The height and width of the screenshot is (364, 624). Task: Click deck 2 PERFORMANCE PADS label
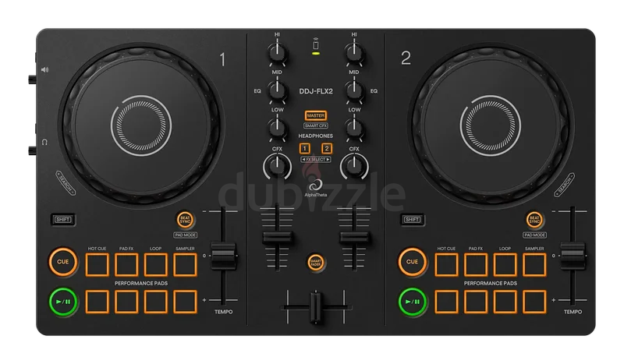tap(491, 283)
